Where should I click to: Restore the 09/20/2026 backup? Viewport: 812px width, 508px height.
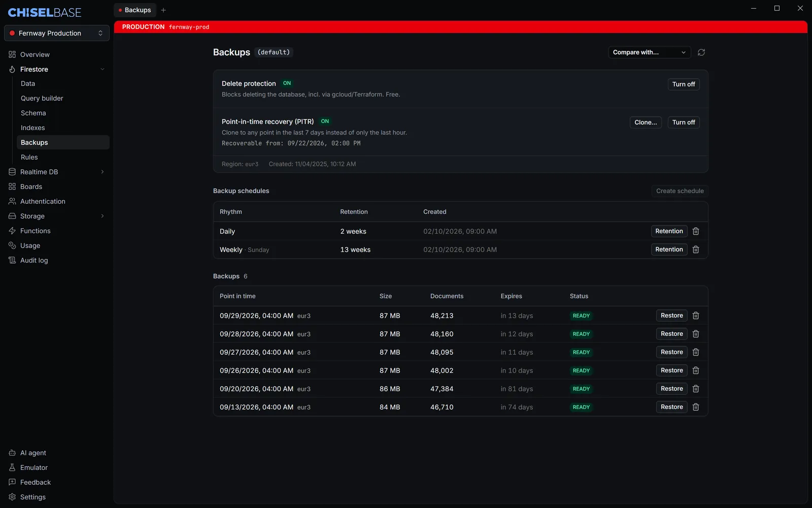click(672, 389)
